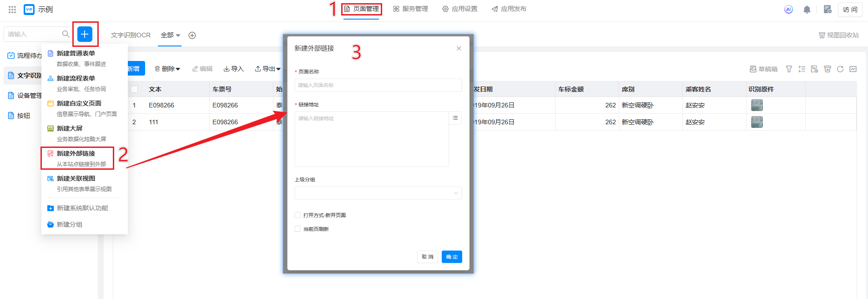Click the filter funnel icon
The height and width of the screenshot is (299, 868).
pyautogui.click(x=789, y=69)
